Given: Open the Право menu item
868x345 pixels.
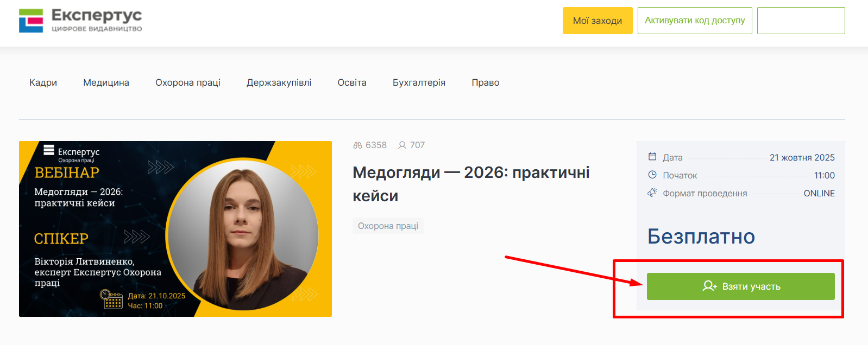Looking at the screenshot, I should coord(485,82).
